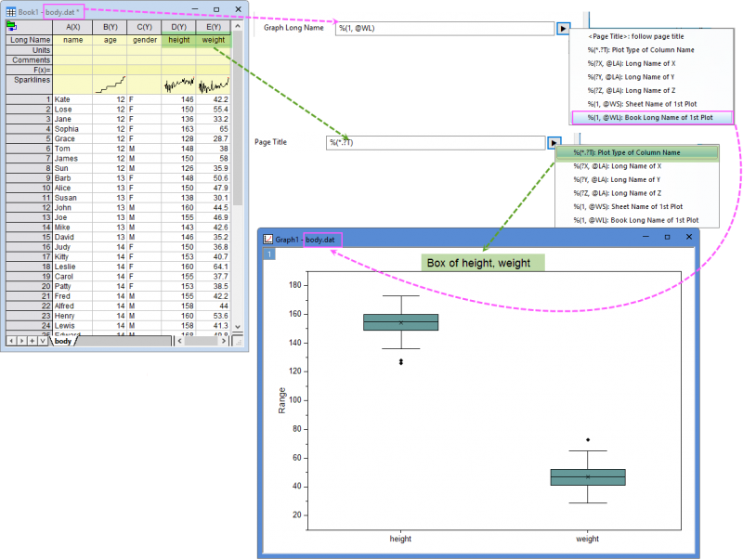The image size is (743, 560).
Task: Click the height column sparkline
Action: pyautogui.click(x=178, y=85)
